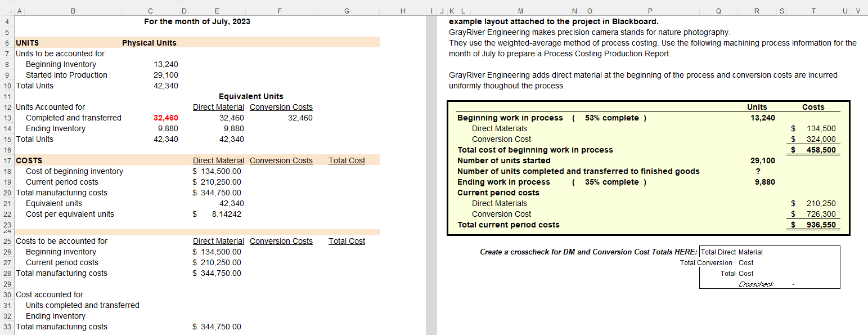Select the UNITS section header cell
868x335 pixels.
point(27,42)
